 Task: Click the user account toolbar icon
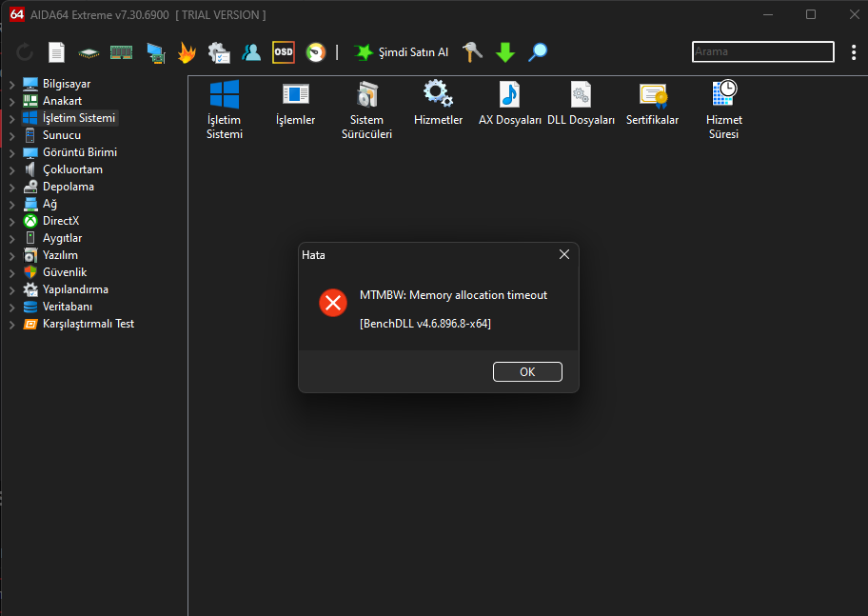pos(251,52)
